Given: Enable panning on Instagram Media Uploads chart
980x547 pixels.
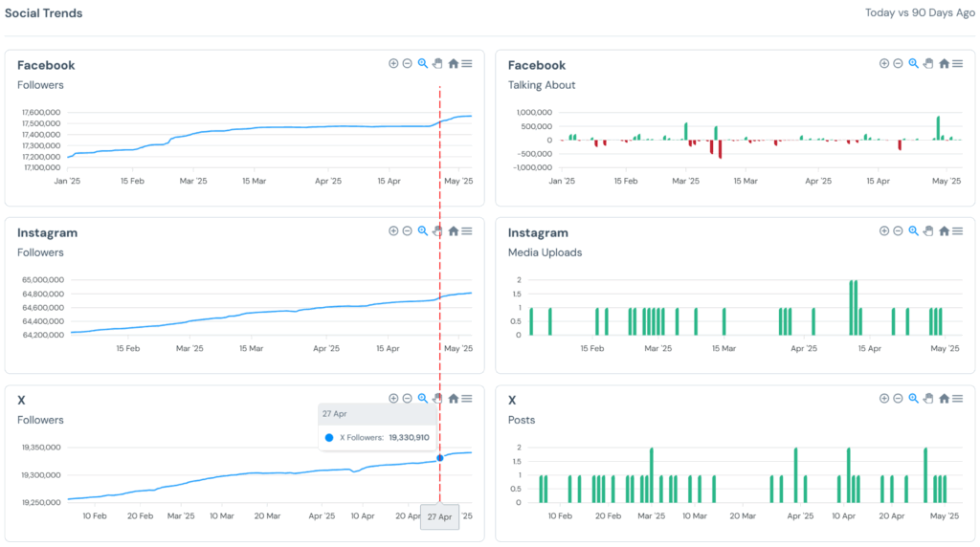Looking at the screenshot, I should [x=928, y=231].
